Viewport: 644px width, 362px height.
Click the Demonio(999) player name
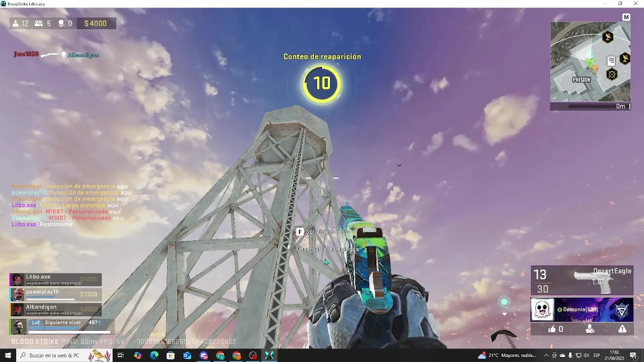click(x=580, y=310)
